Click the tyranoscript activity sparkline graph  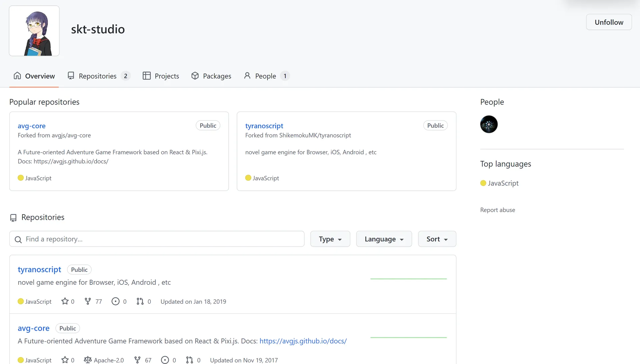408,279
